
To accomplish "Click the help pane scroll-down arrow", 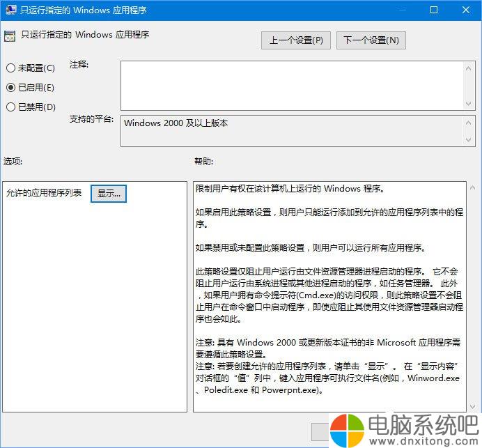I will 472,407.
